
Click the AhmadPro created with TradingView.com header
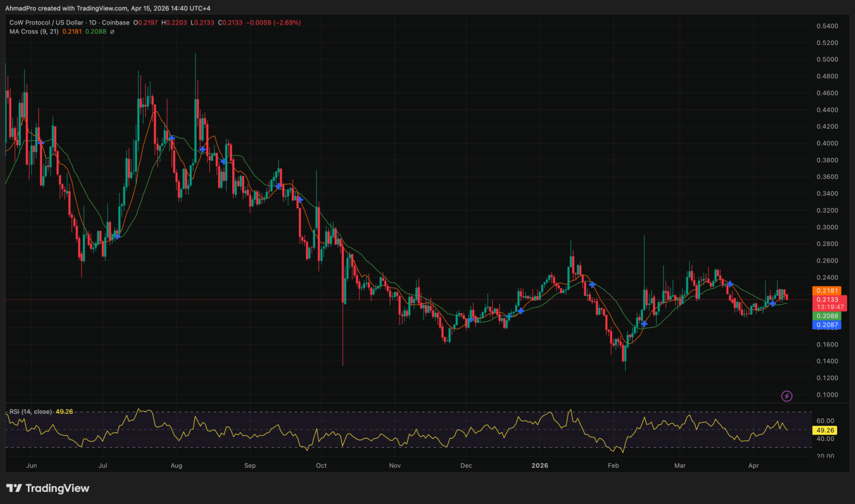[107, 8]
